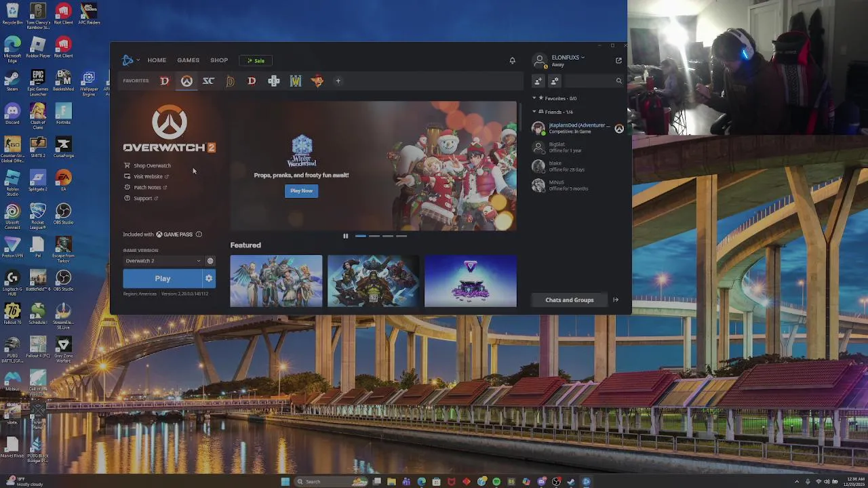Open Wallpaper Engine desktop icon
The height and width of the screenshot is (488, 868).
89,81
